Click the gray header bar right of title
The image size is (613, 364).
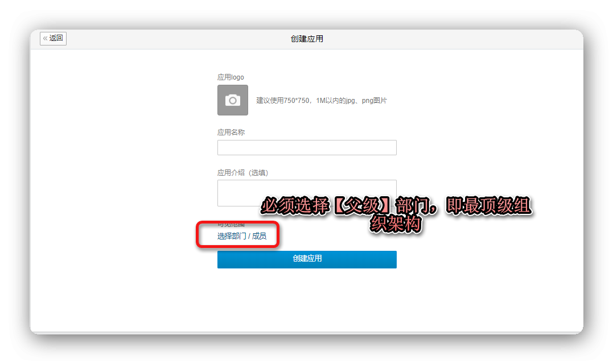[x=455, y=39]
